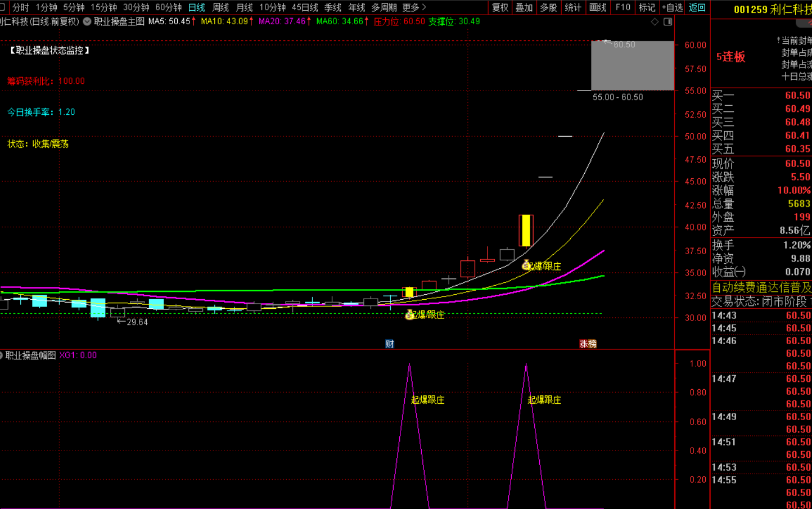812x509 pixels.
Task: Toggle the side panel layout icon
Action: pos(668,21)
